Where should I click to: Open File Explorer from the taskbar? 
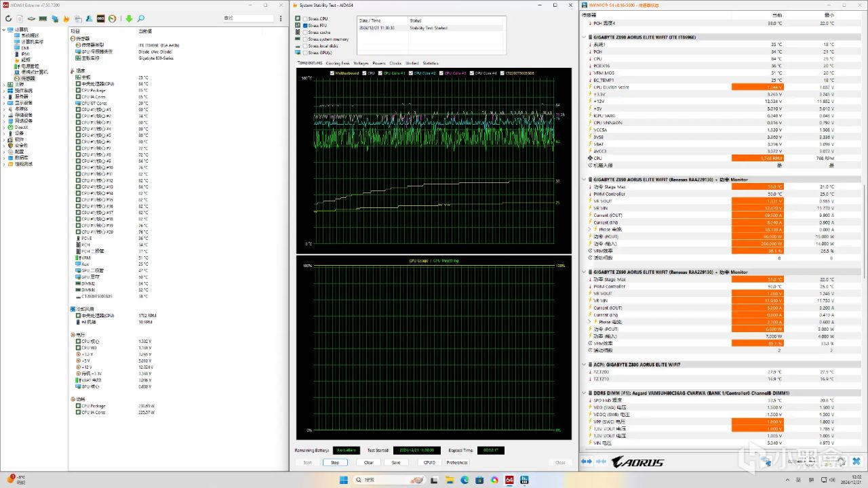pyautogui.click(x=450, y=480)
